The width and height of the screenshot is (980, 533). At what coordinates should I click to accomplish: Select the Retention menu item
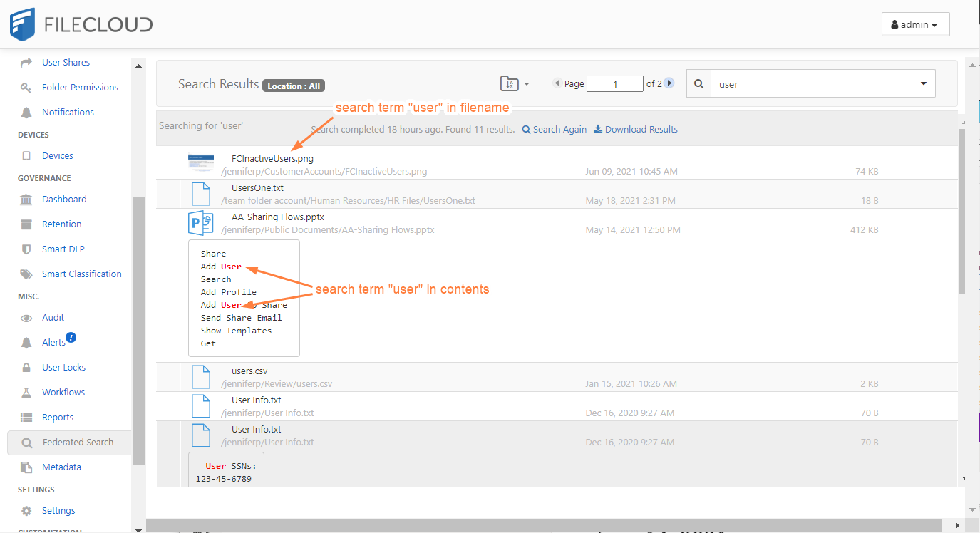pos(61,224)
